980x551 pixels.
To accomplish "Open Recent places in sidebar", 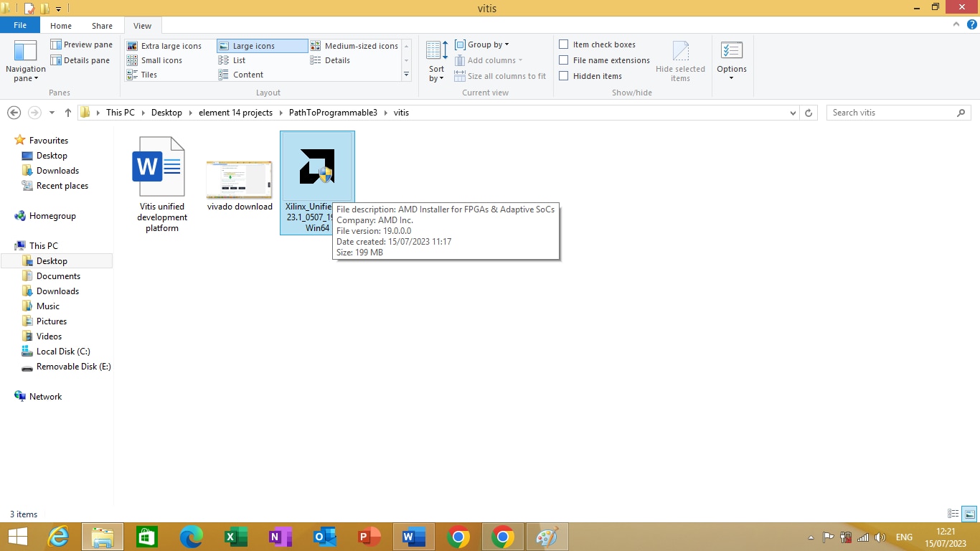I will [x=62, y=186].
